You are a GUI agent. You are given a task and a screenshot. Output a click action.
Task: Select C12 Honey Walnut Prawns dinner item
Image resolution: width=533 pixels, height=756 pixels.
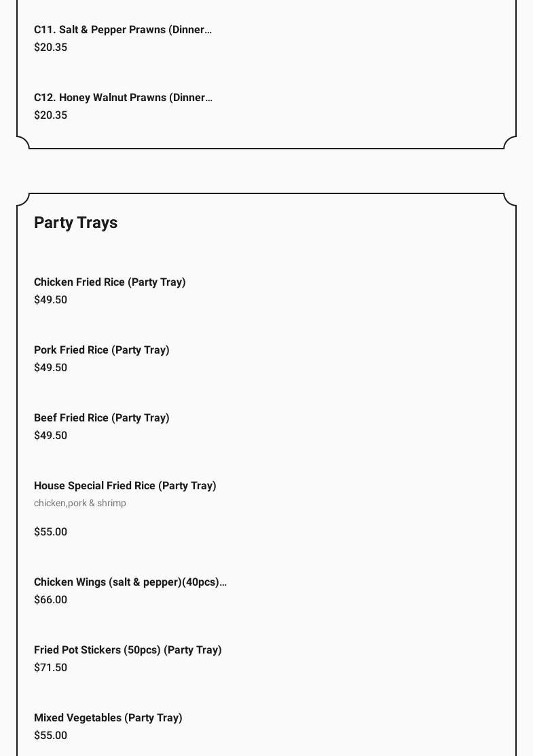pyautogui.click(x=123, y=98)
